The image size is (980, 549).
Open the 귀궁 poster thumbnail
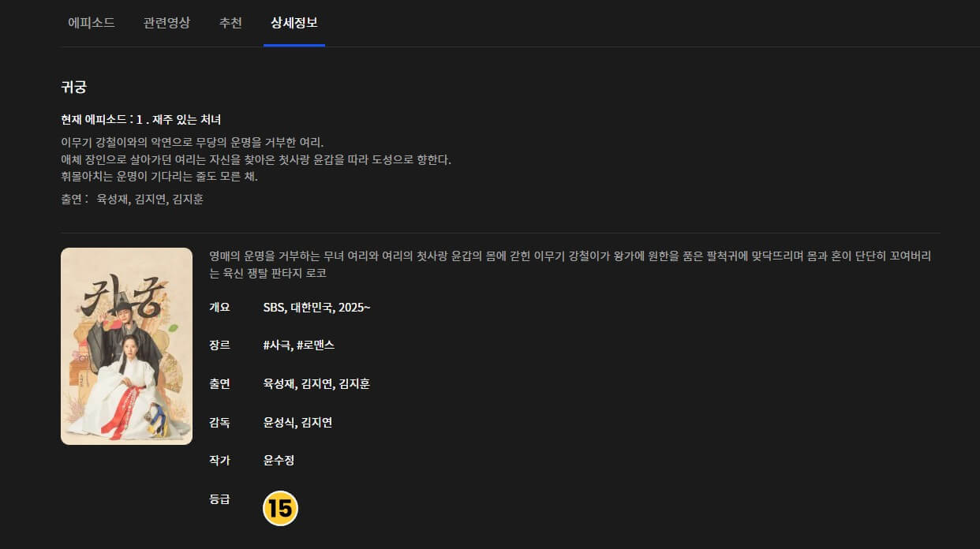point(126,345)
